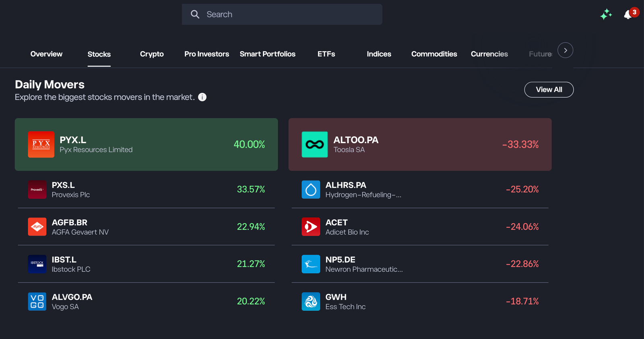Screen dimensions: 644x339
Task: Open the ALVGO.PA ticker link
Action: 72,297
